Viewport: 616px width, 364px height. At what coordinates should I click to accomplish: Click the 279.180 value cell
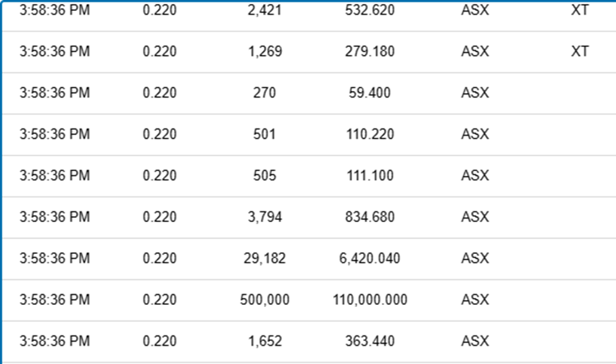369,52
